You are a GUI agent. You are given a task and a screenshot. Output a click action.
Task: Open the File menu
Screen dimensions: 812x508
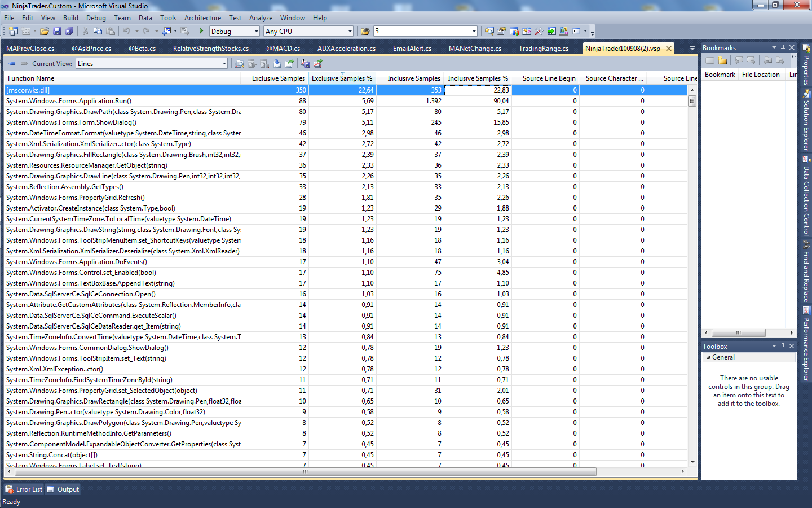pyautogui.click(x=9, y=18)
